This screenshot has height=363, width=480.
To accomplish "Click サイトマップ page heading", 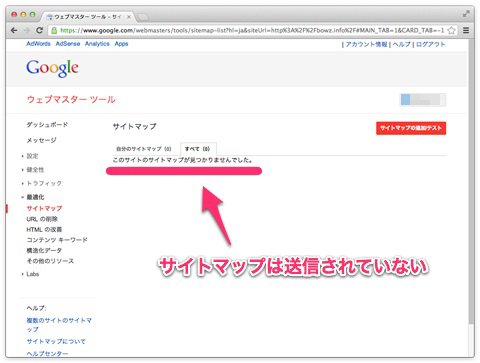I will 134,126.
